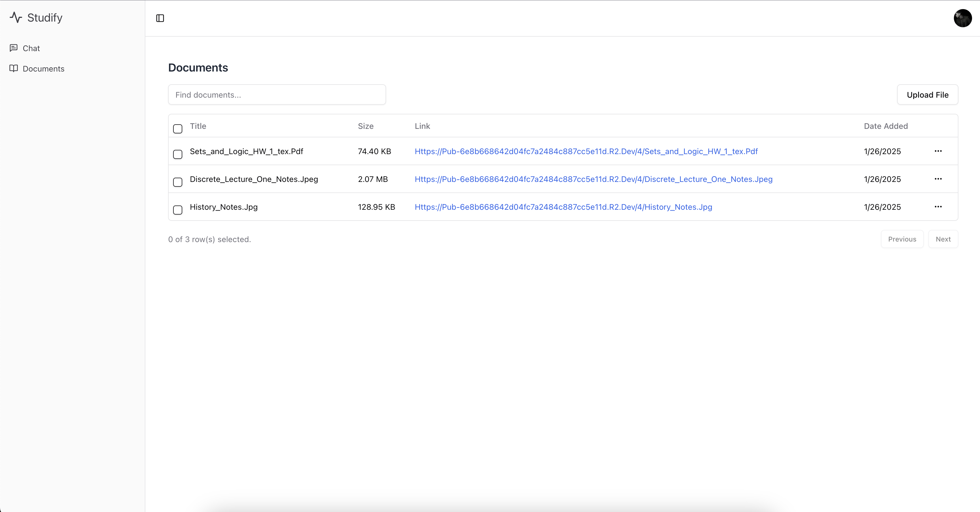Tick the History_Notes.Jpg row checkbox

click(178, 209)
